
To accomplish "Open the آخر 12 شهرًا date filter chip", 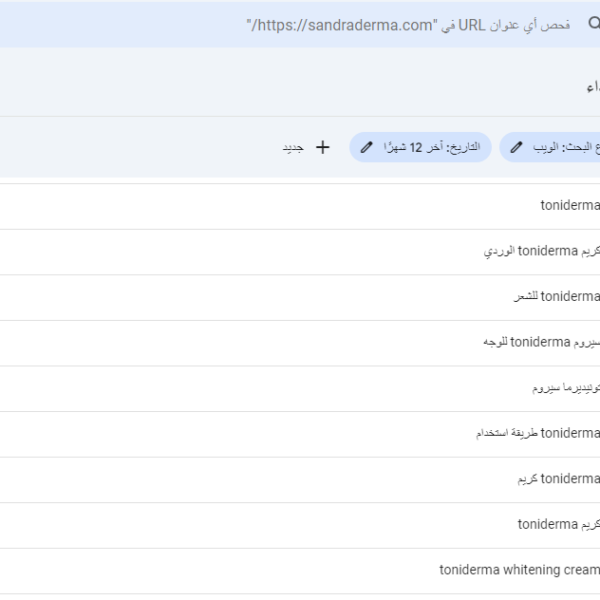I will coord(421,147).
